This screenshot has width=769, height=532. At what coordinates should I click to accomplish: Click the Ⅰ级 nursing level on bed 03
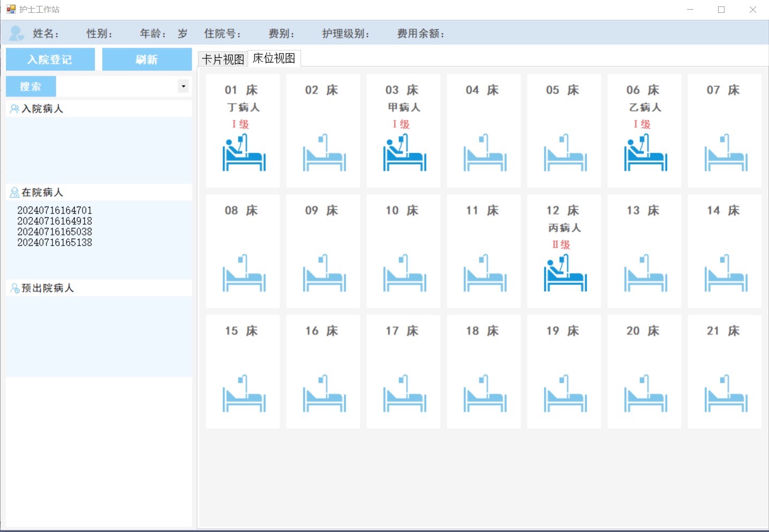point(401,124)
